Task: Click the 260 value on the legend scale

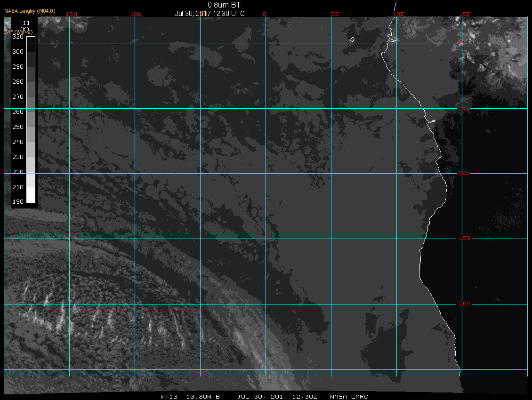Action: tap(17, 112)
